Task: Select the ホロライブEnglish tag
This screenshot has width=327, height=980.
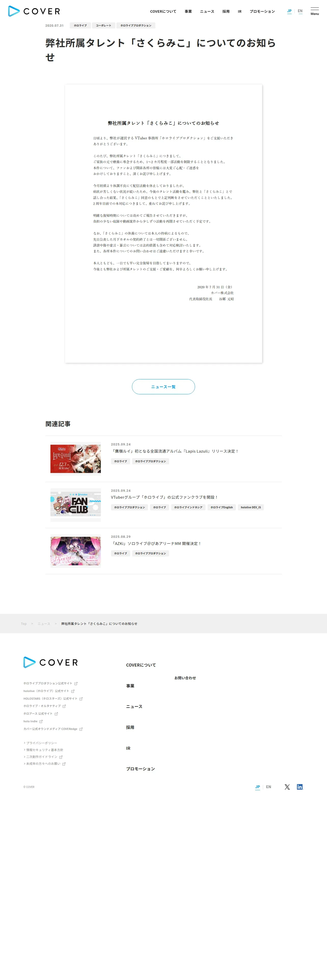Action: [222, 507]
